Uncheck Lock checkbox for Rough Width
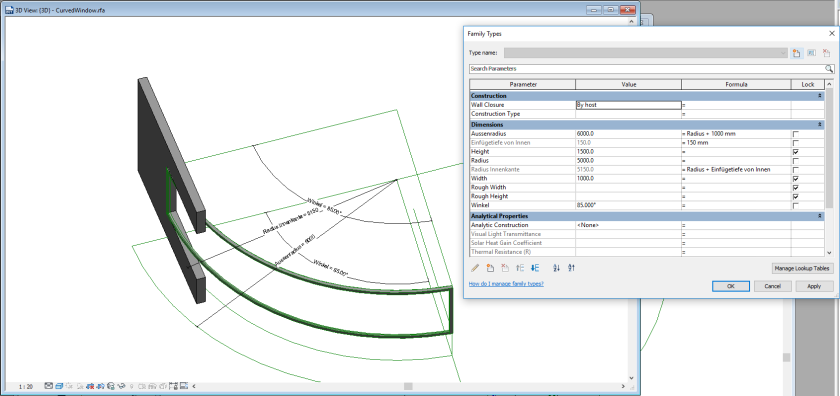 (x=796, y=188)
